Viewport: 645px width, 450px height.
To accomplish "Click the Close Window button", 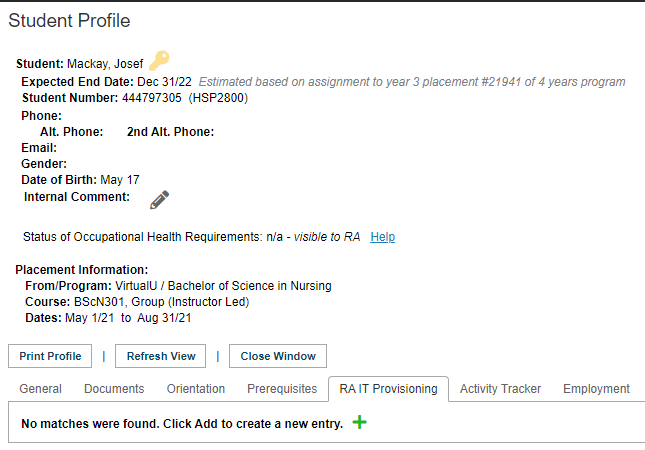I will coord(278,356).
